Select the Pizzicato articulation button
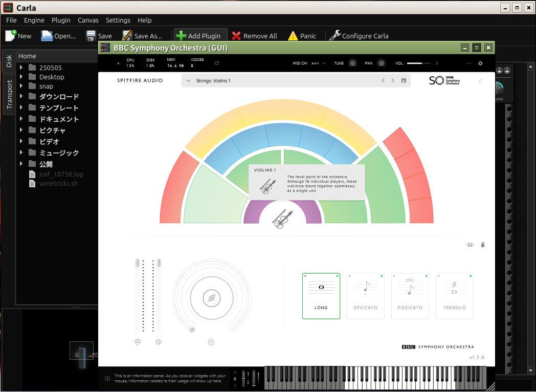 pyautogui.click(x=410, y=296)
